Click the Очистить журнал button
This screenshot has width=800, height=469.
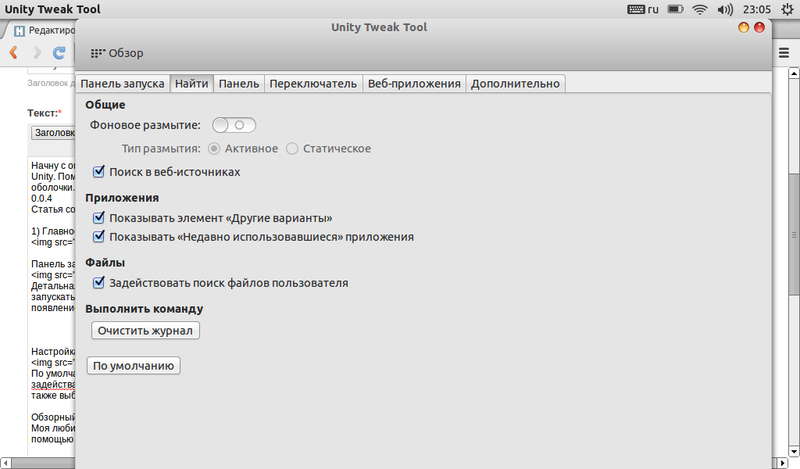(x=146, y=330)
